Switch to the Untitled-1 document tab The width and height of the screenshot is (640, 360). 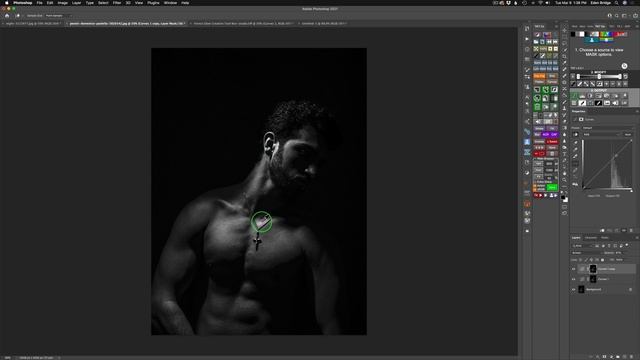click(324, 23)
